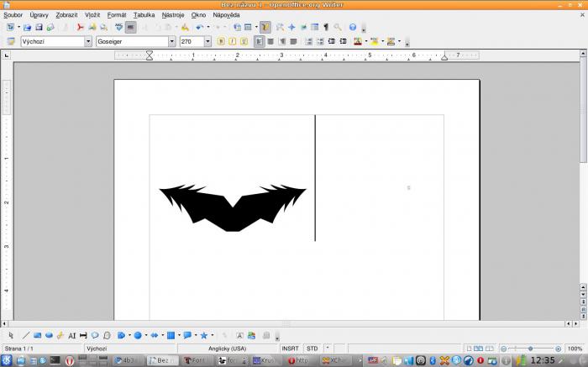Open the font size dropdown showing 270
This screenshot has width=588, height=367.
point(207,42)
